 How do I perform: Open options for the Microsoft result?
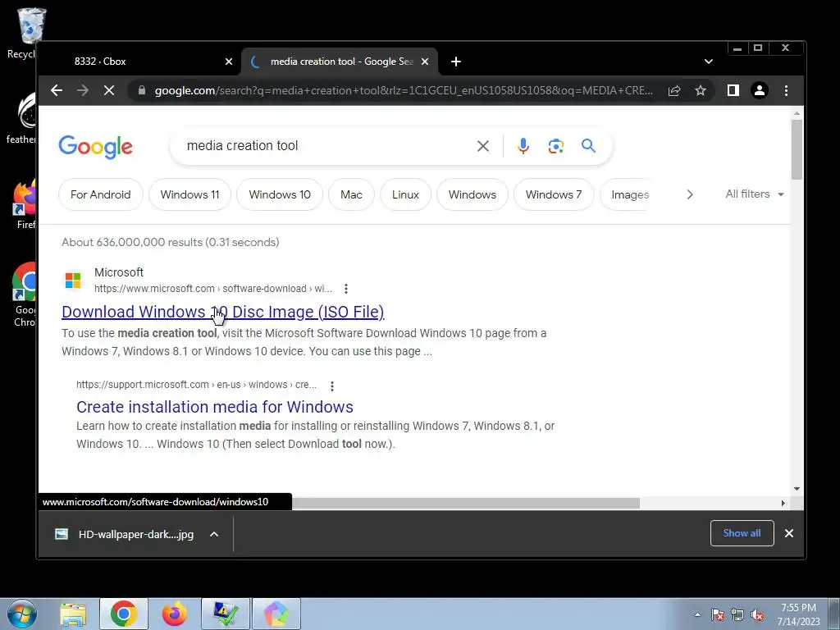pyautogui.click(x=346, y=289)
